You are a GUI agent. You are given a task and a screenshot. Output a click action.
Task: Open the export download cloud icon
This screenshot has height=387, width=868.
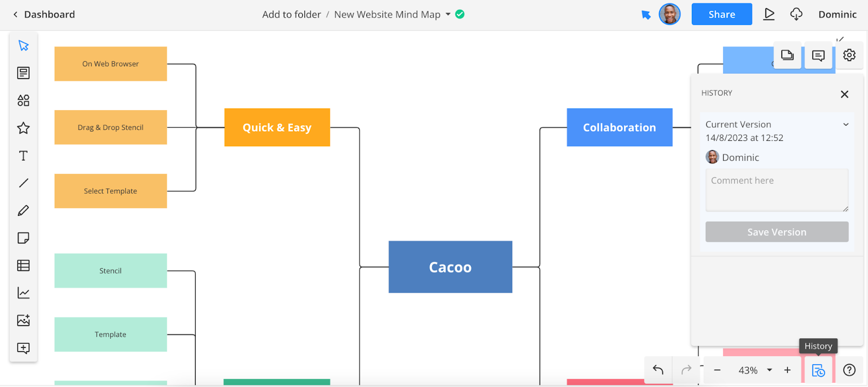(796, 14)
